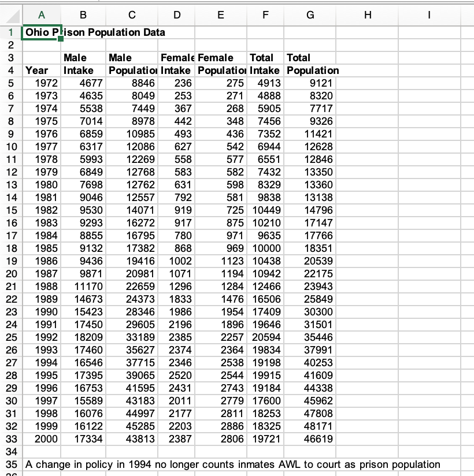The height and width of the screenshot is (476, 474).
Task: Select column G header
Action: coord(310,15)
